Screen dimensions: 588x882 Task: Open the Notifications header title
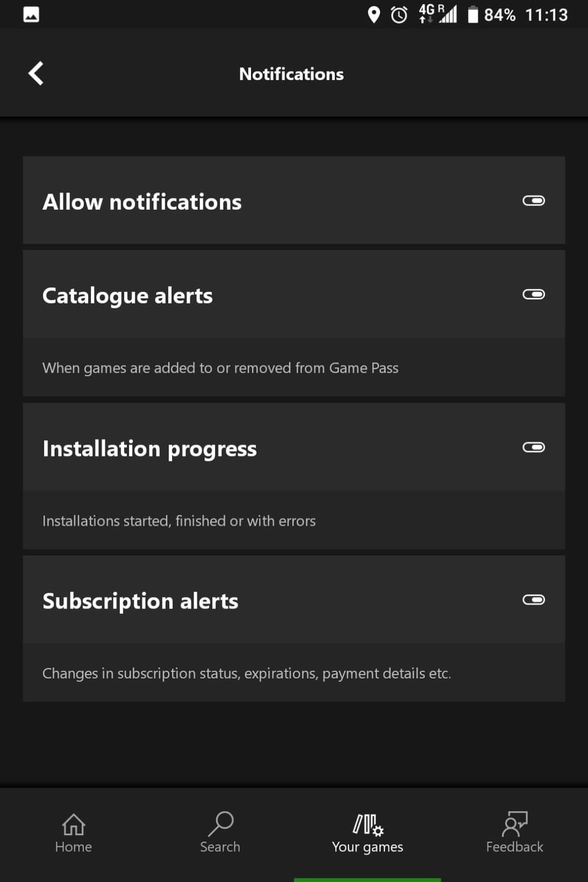click(292, 73)
